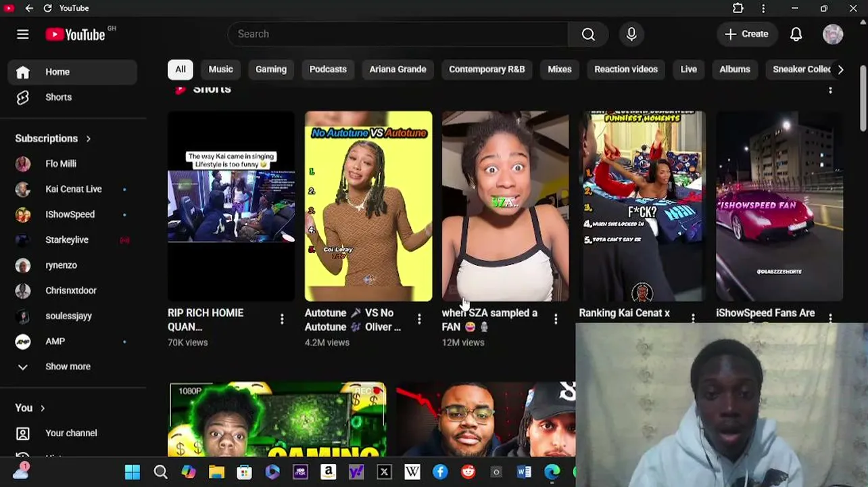Open Windows Start menu
Image resolution: width=868 pixels, height=487 pixels.
(x=132, y=472)
